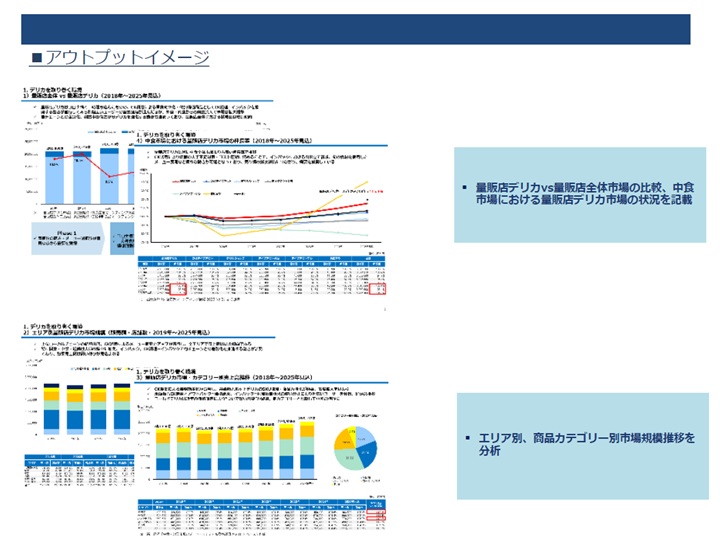
Task: Click the red-outlined cells in the bottom category table
Action: point(376,515)
